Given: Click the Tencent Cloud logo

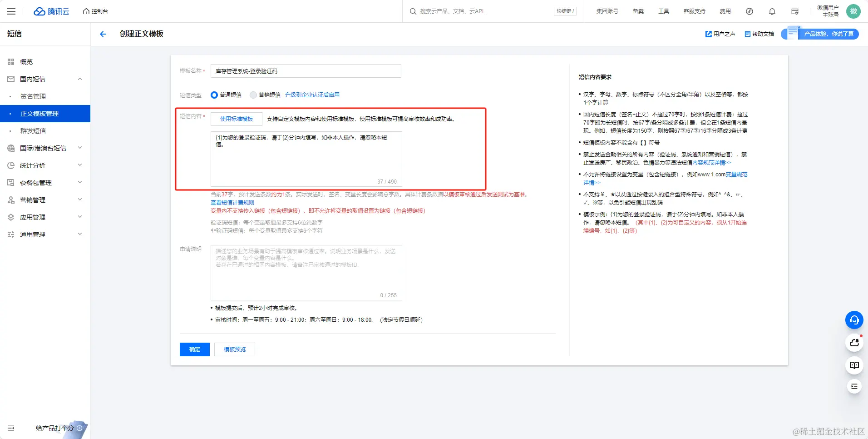Looking at the screenshot, I should [51, 11].
